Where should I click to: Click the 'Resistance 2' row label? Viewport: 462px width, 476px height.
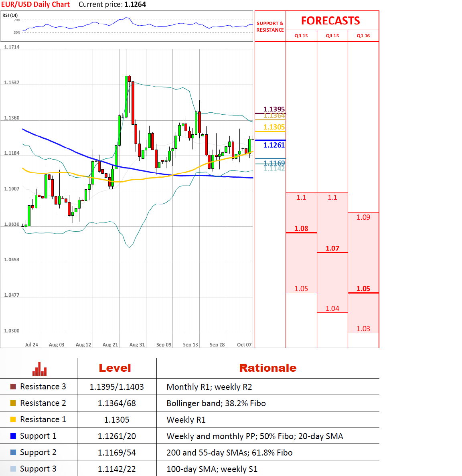click(43, 403)
